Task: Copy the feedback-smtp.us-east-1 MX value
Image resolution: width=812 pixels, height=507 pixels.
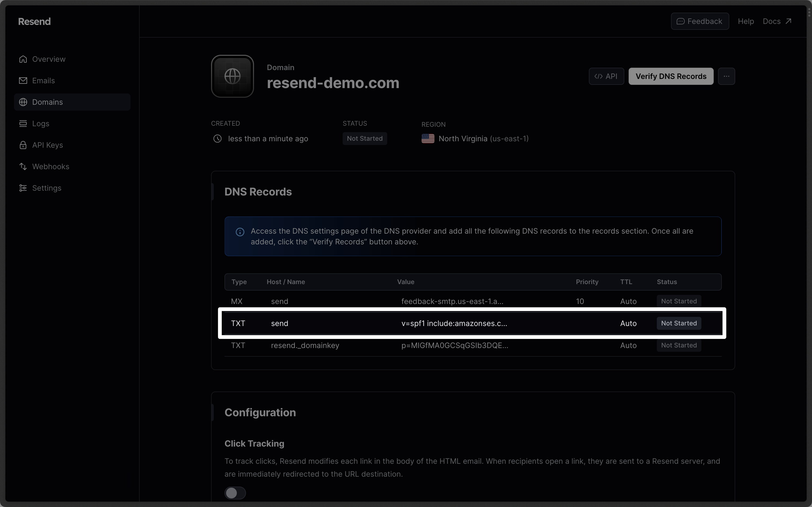Action: 452,301
